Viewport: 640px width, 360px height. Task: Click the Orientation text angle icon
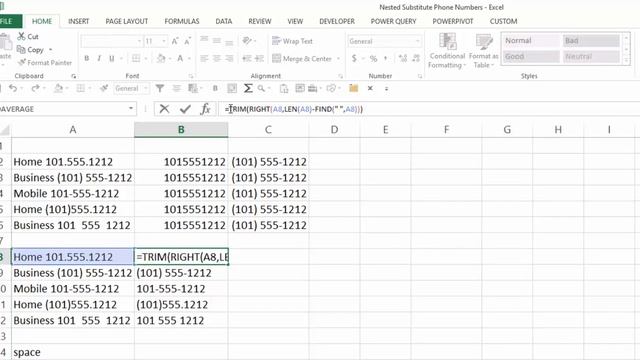(247, 41)
